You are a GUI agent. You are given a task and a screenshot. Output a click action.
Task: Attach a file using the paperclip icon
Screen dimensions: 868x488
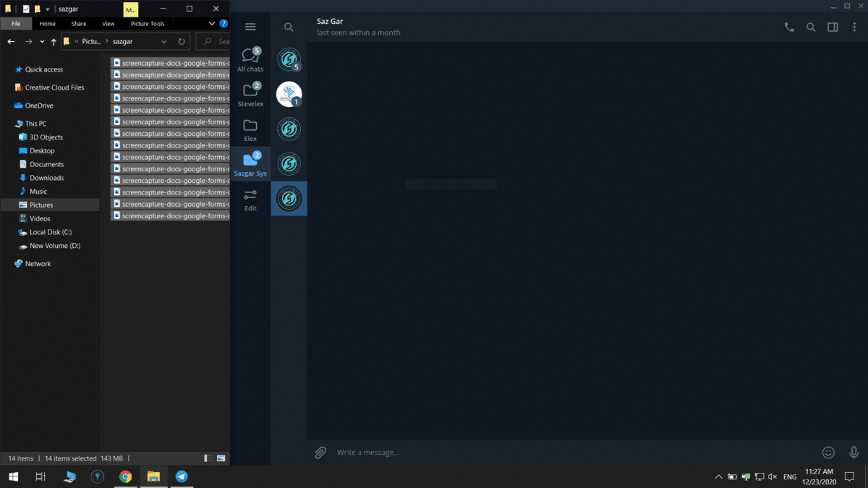(x=320, y=452)
